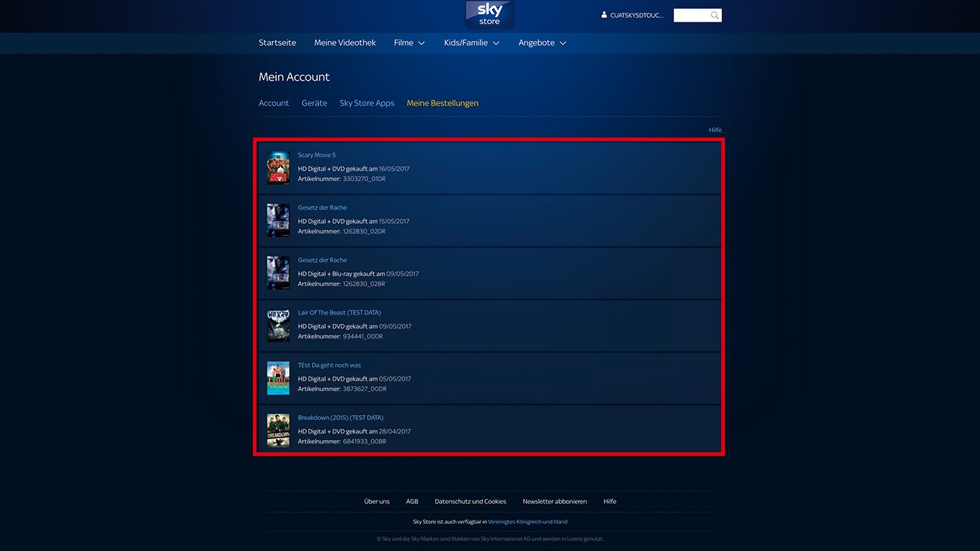Expand the Filme dropdown menu

[409, 43]
